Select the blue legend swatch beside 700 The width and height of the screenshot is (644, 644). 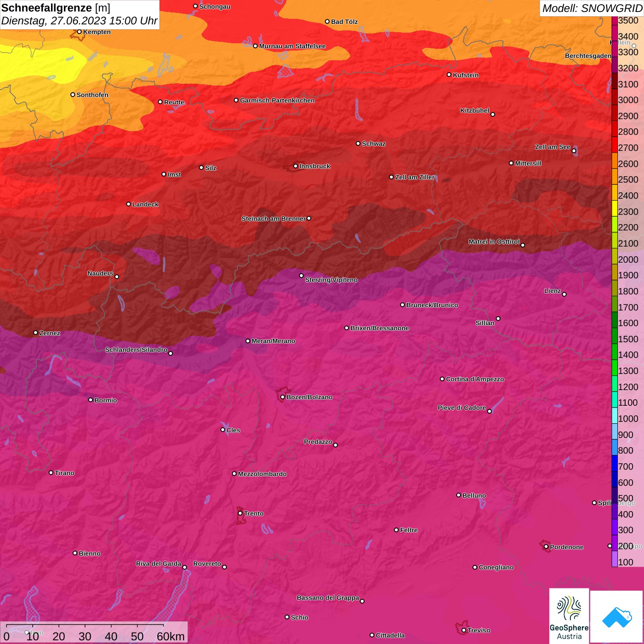pyautogui.click(x=615, y=463)
